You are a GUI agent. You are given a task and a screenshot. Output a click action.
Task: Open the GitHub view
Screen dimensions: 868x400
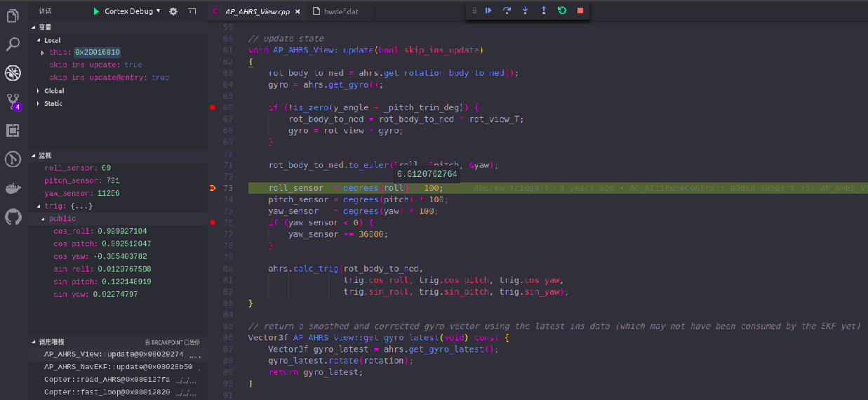point(13,217)
